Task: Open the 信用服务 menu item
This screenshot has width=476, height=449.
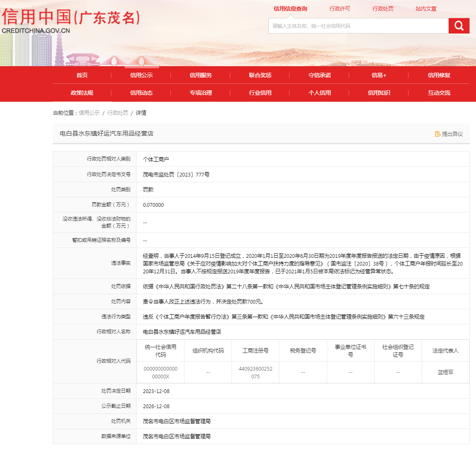Action: tap(201, 75)
